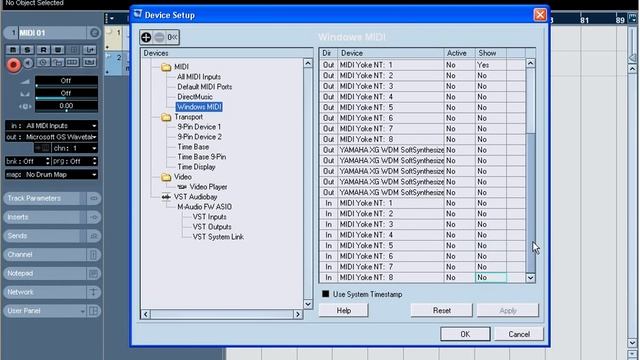Open the User Panel dropdown arrow
Viewport: 640px width, 360px height.
(x=82, y=311)
